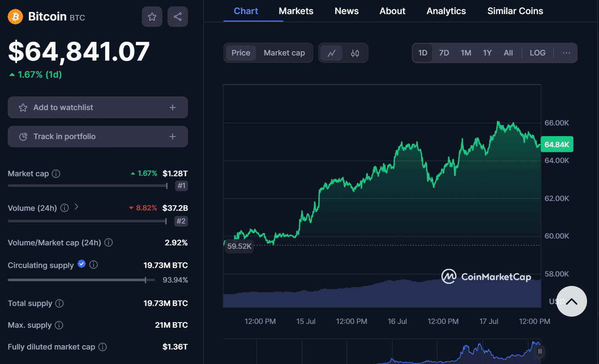The image size is (599, 364).
Task: Click the Bitcoin logo icon
Action: [15, 17]
